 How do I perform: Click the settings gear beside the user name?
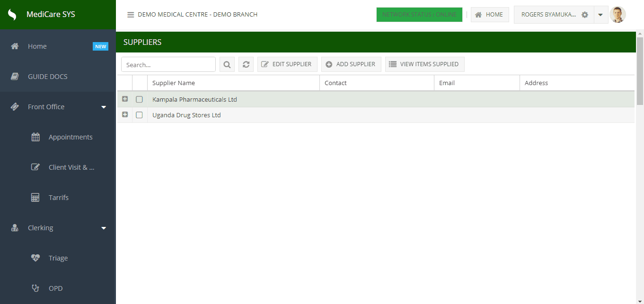[x=585, y=15]
